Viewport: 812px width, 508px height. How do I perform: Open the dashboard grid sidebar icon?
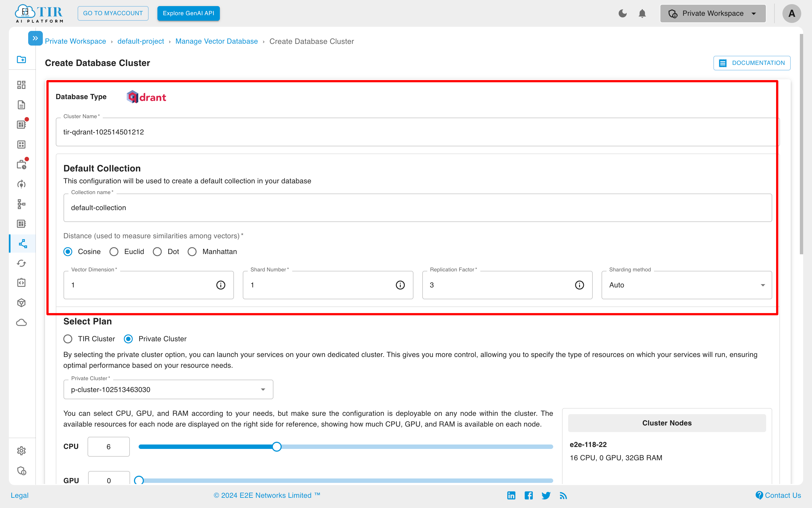click(22, 85)
